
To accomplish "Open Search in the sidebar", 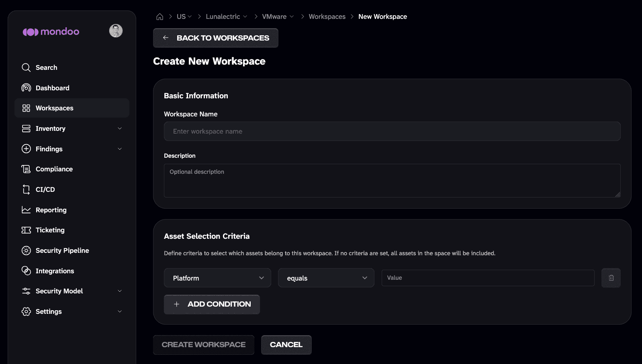I will 72,67.
